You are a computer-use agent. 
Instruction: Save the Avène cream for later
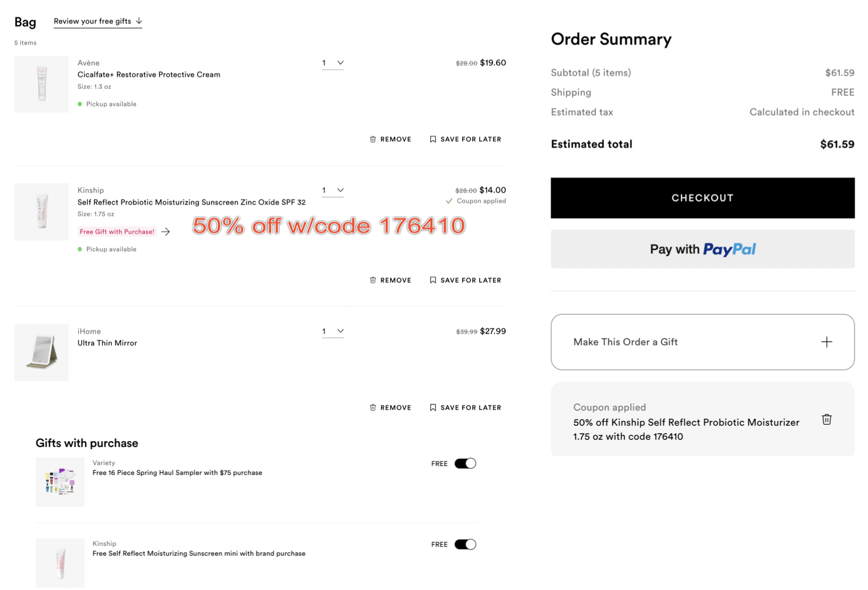465,139
